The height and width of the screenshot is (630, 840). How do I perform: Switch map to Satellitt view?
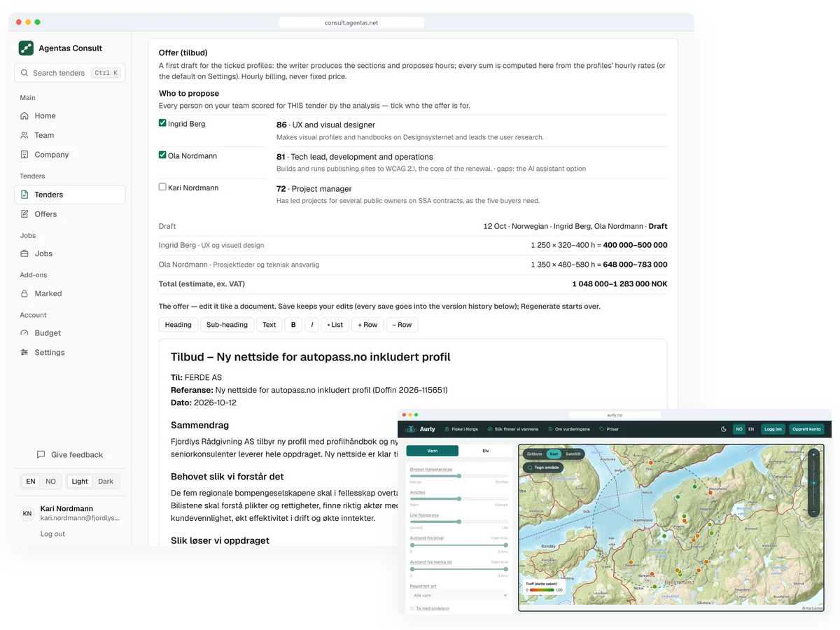pyautogui.click(x=573, y=454)
